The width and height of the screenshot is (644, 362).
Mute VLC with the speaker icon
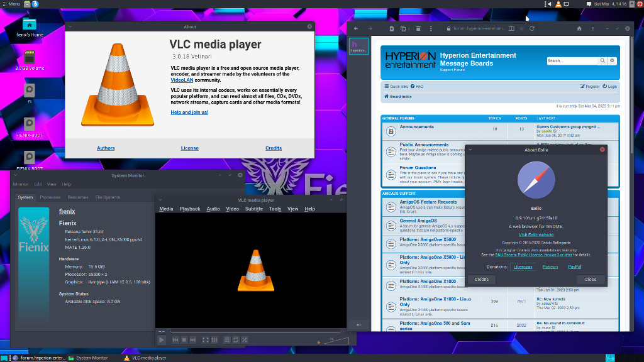point(319,342)
